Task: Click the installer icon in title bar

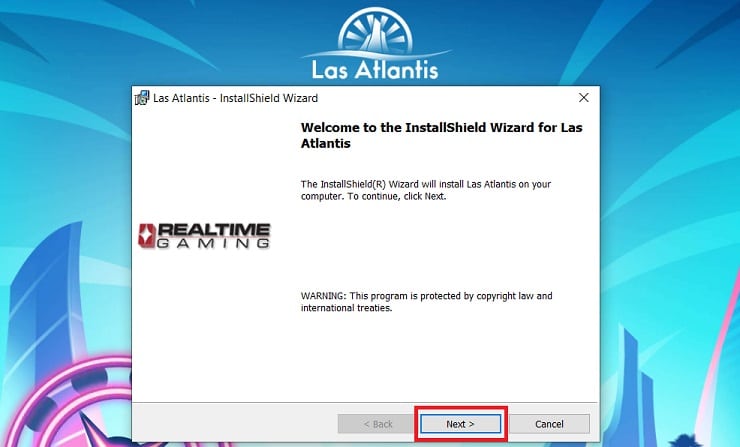Action: [x=142, y=98]
